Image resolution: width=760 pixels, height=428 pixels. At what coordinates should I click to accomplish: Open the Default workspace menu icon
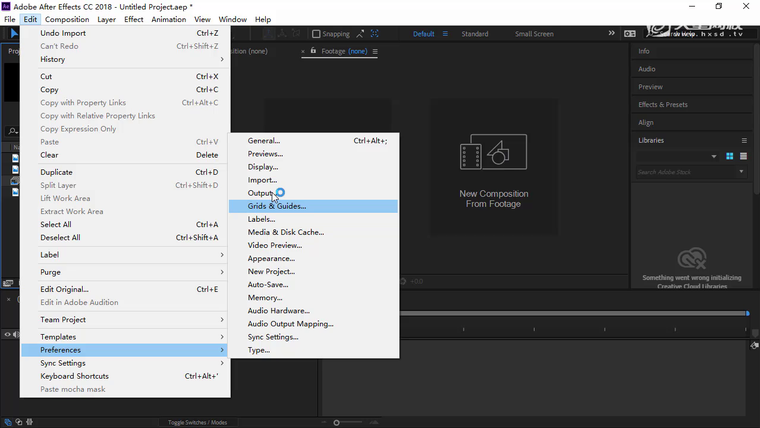click(444, 34)
